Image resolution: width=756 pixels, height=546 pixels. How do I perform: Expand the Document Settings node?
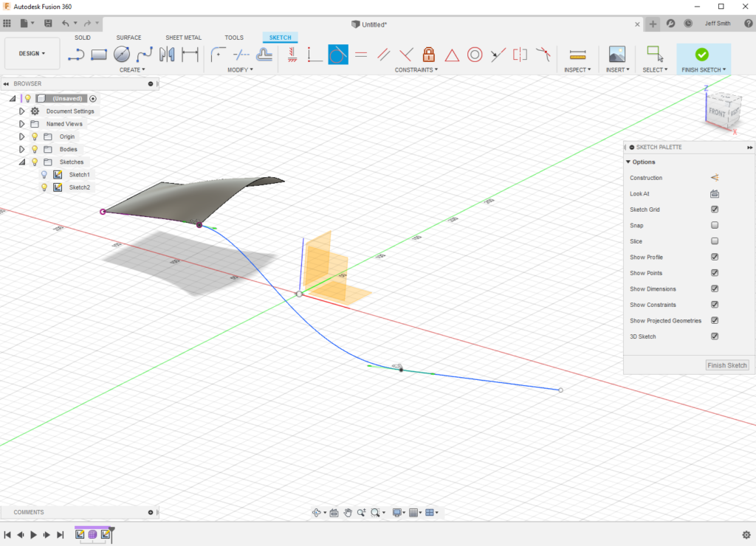22,111
